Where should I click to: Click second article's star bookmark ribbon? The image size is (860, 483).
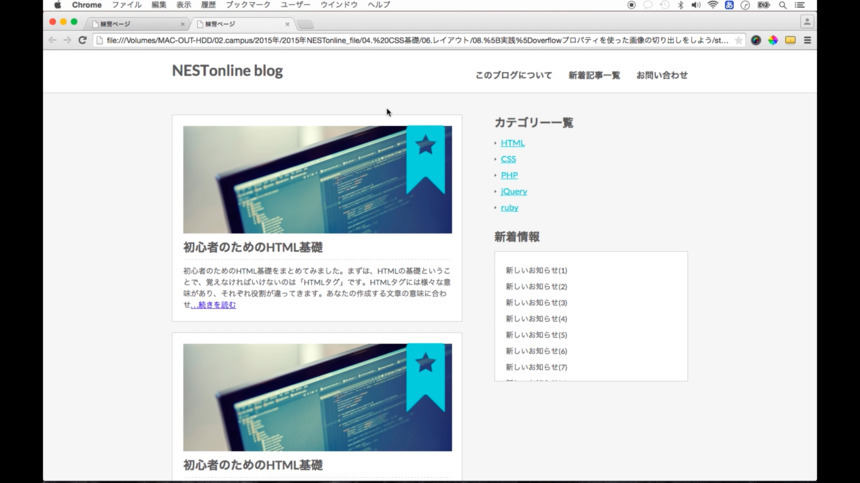click(426, 377)
